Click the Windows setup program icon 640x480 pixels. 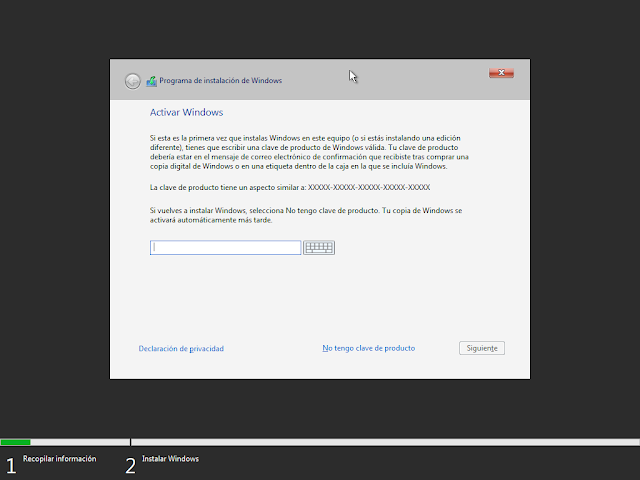pyautogui.click(x=151, y=81)
